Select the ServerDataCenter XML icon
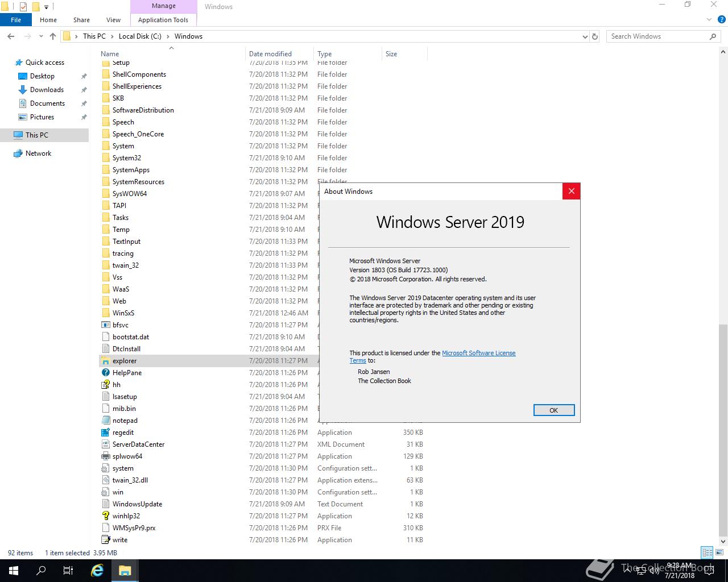The image size is (728, 582). click(105, 444)
